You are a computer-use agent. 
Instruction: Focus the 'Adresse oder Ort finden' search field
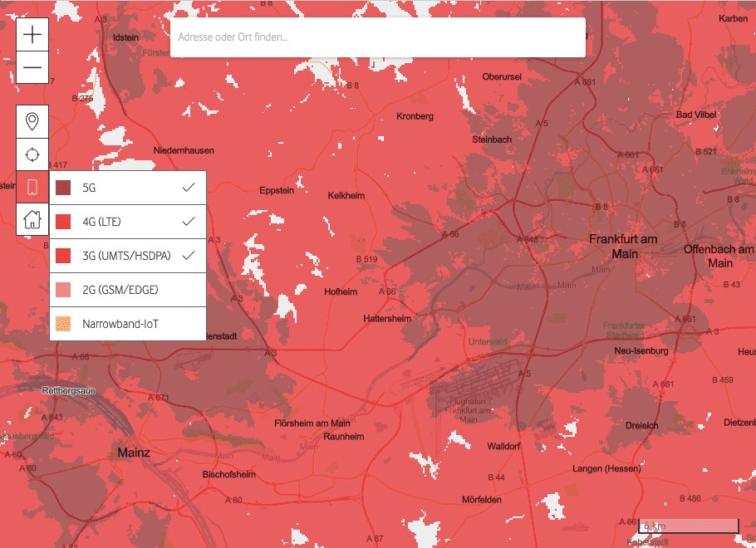click(x=378, y=37)
